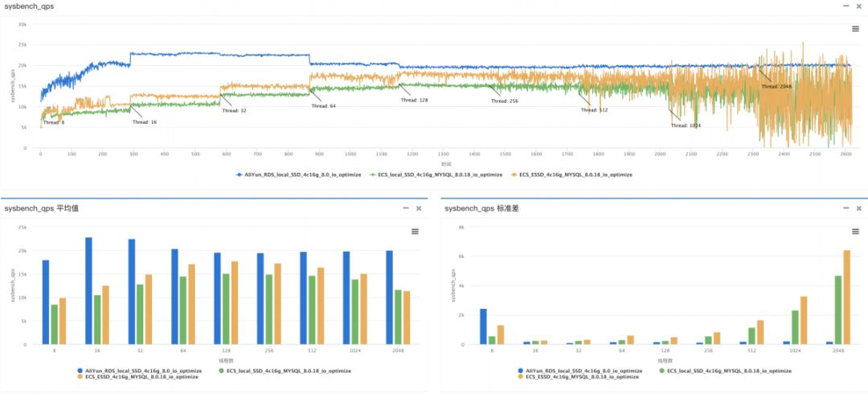Click the orange bar for 2048 threads in 标准差
The height and width of the screenshot is (395, 868).
click(845, 297)
